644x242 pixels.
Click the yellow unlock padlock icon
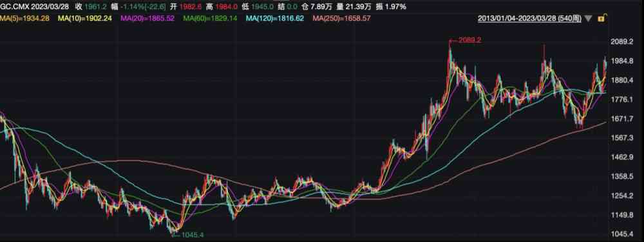point(601,18)
